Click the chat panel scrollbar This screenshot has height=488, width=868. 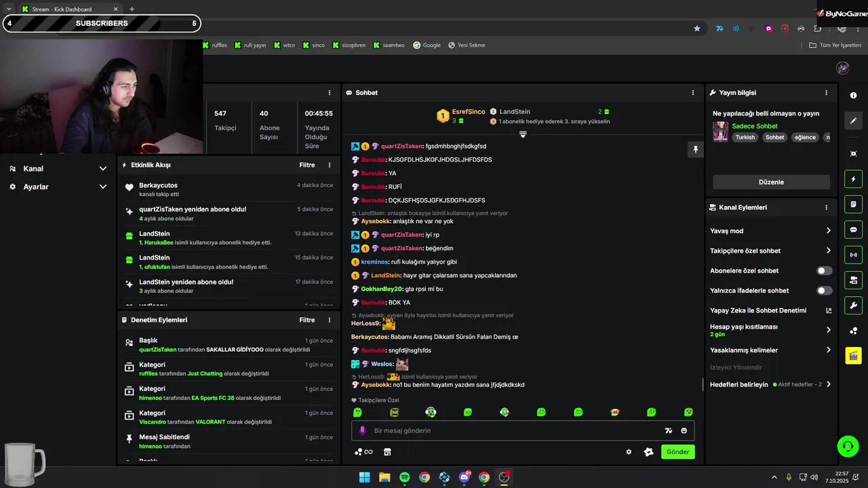[703, 384]
